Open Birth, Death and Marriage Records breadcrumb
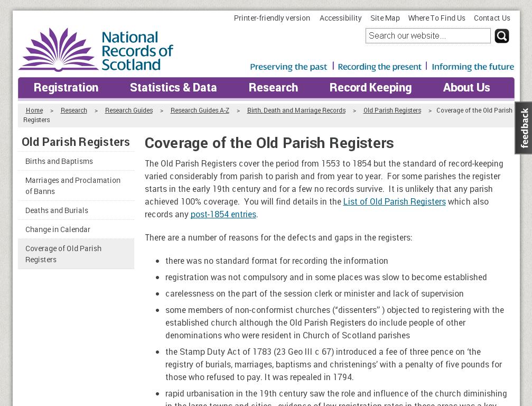This screenshot has width=532, height=406. (296, 110)
